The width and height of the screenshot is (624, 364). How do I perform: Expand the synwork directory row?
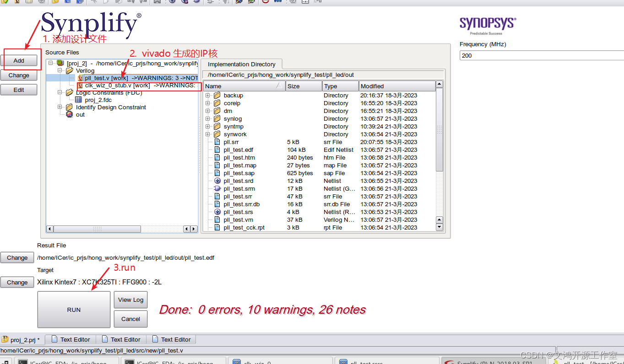tap(208, 134)
